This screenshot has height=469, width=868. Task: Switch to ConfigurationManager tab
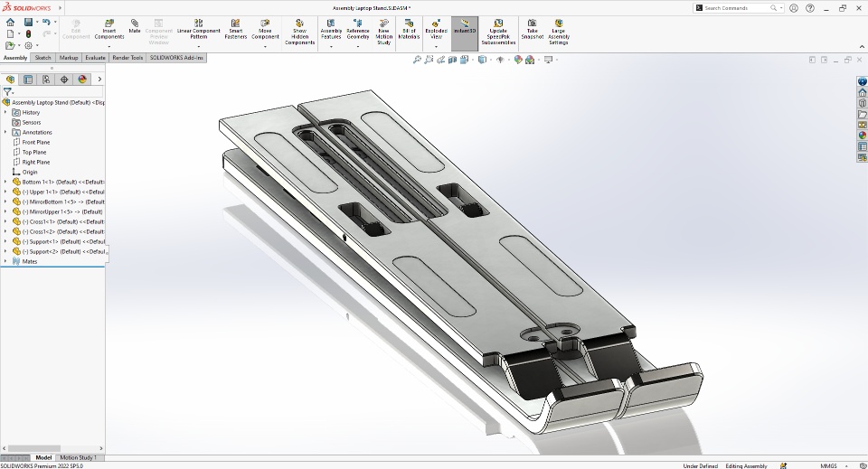pyautogui.click(x=46, y=80)
